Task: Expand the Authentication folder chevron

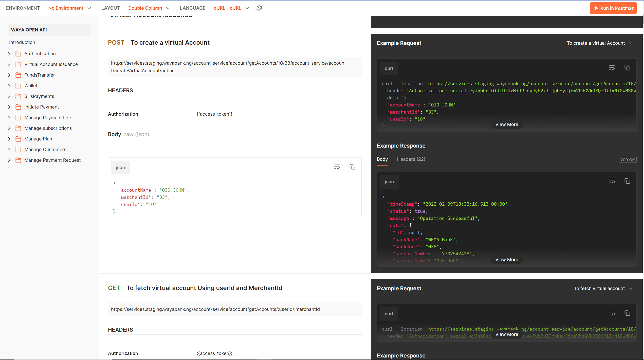Action: (9, 54)
